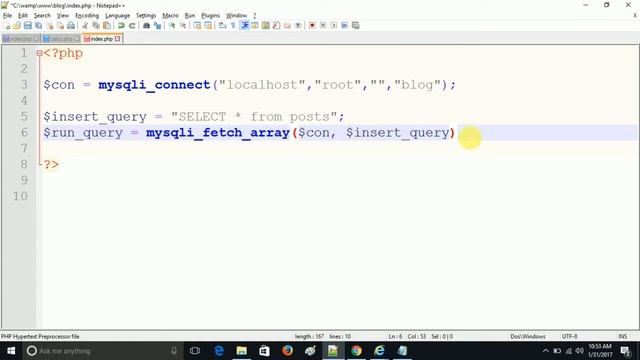Show hidden tray icons chevron
Viewport: 640px width, 360px height.
[x=545, y=351]
